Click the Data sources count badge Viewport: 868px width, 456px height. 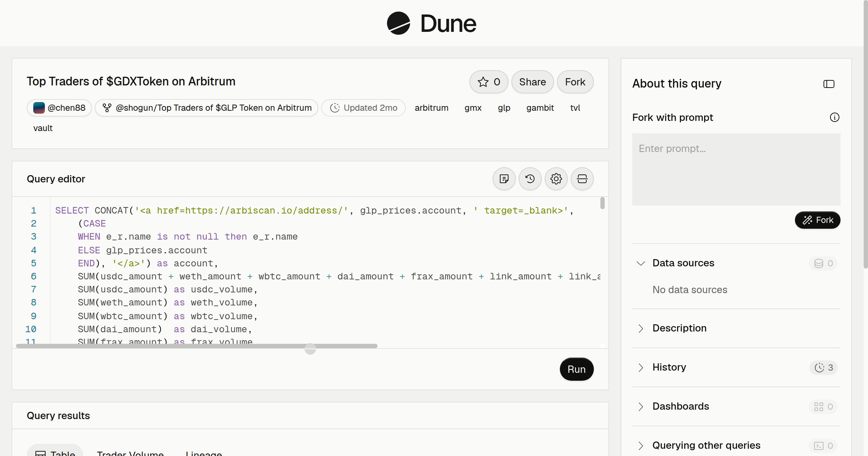pos(824,263)
